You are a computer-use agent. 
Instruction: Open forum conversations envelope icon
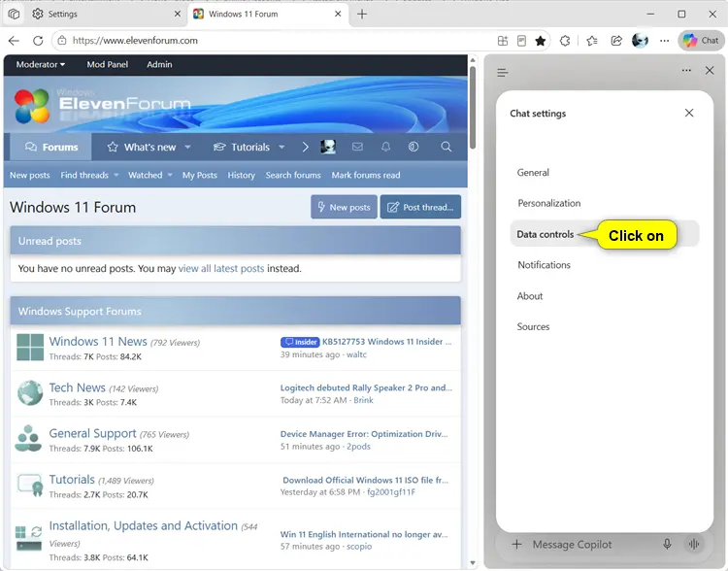click(357, 147)
